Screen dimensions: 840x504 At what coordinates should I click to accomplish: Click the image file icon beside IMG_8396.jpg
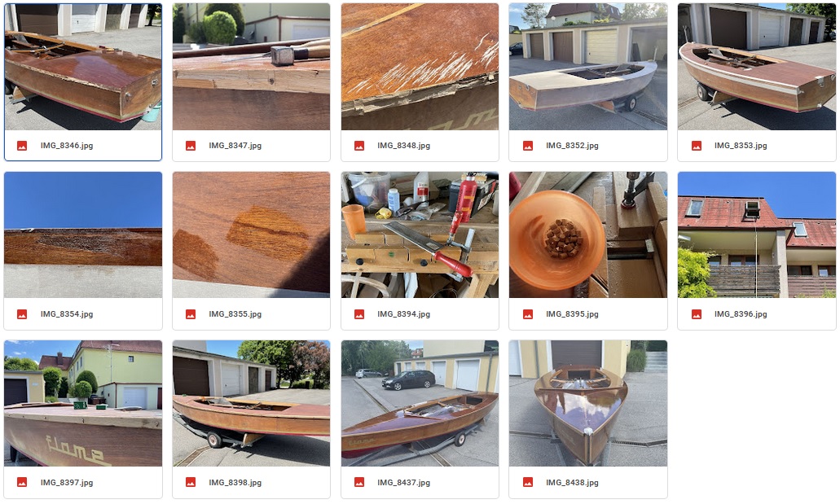coord(697,314)
